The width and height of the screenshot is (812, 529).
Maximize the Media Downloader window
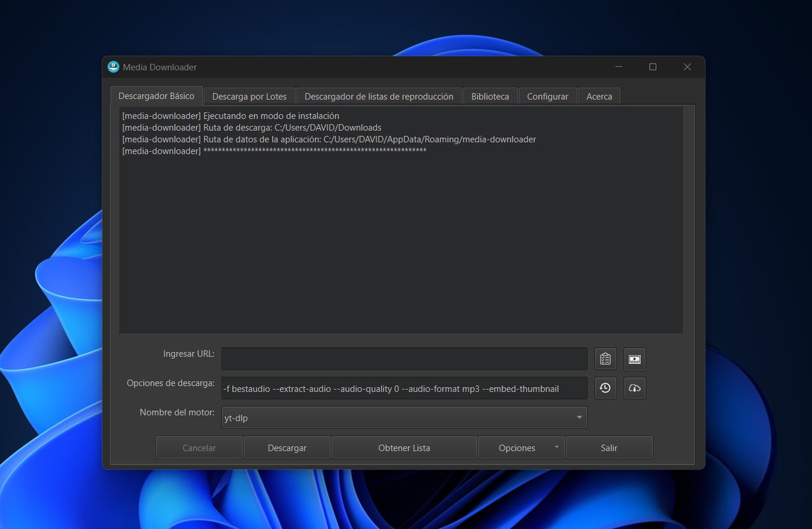tap(653, 67)
